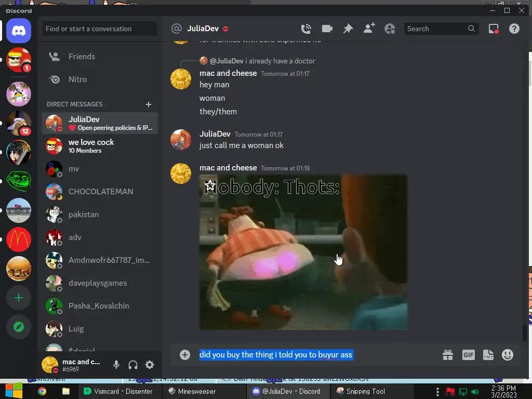Viewport: 532px width, 399px height.
Task: Open the burger icon server
Action: (x=19, y=269)
